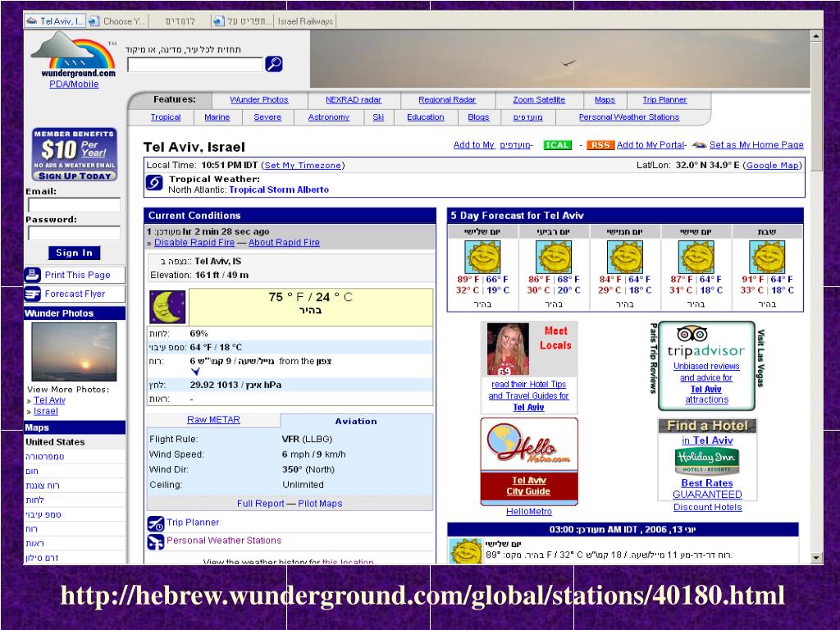Click the Meet Locals photo ad

pyautogui.click(x=508, y=349)
